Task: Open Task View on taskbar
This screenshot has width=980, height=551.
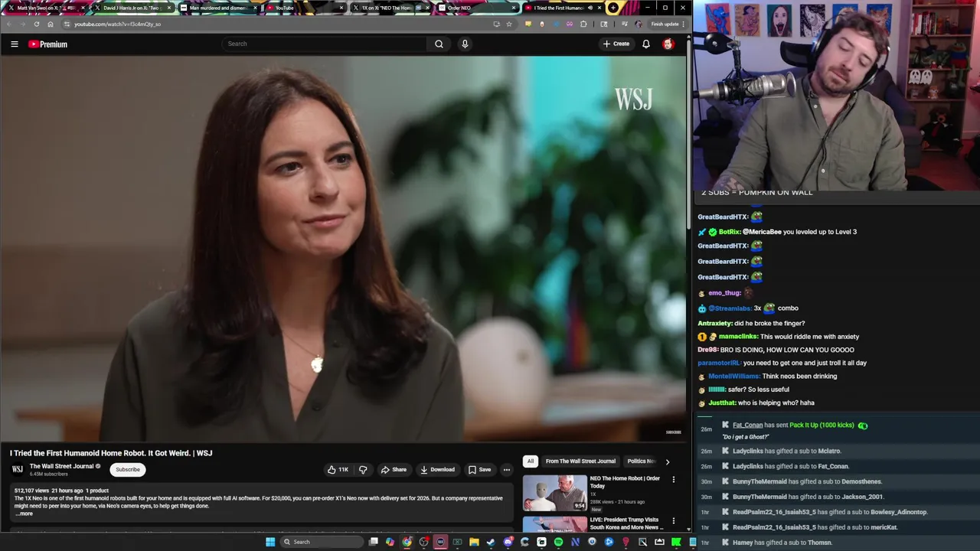Action: tap(374, 542)
